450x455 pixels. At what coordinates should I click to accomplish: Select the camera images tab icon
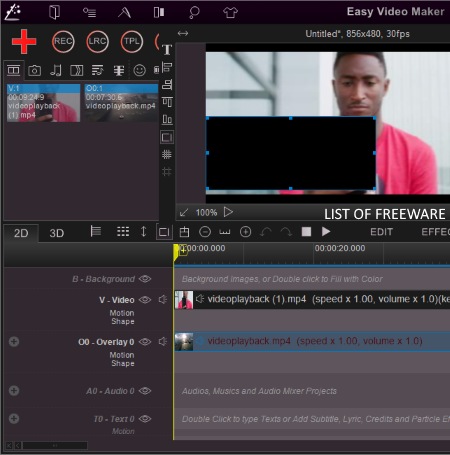coord(35,70)
